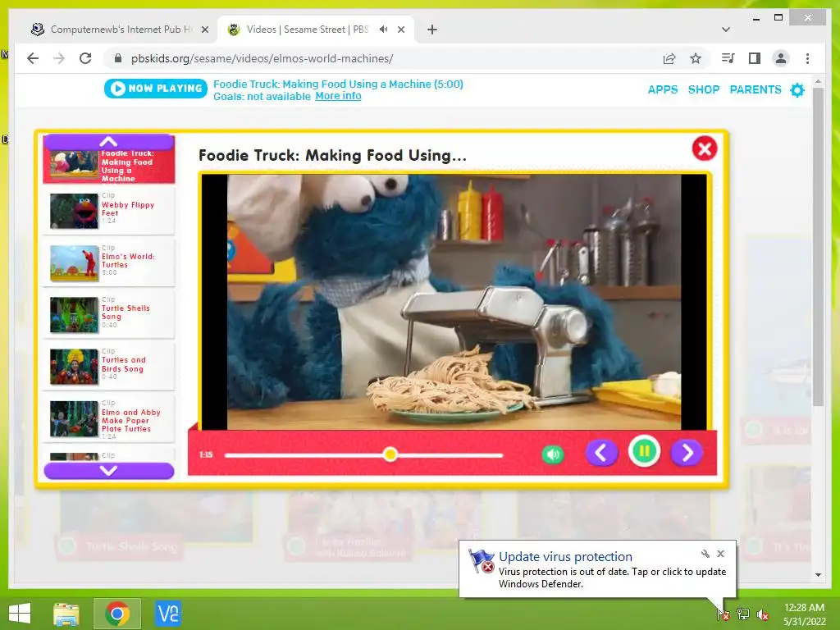Screen dimensions: 840x630
Task: Play Elmo's World: Turtles clip
Action: (109, 262)
